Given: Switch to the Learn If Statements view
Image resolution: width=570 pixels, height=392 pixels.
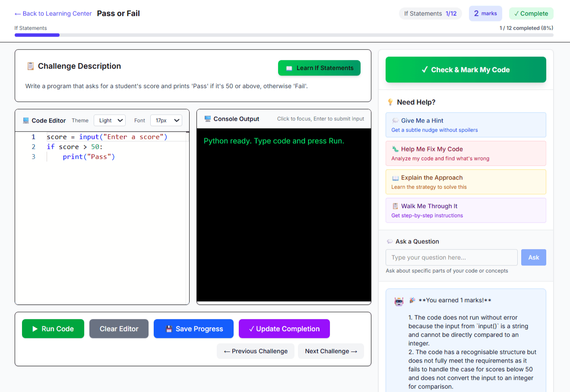Looking at the screenshot, I should click(319, 68).
